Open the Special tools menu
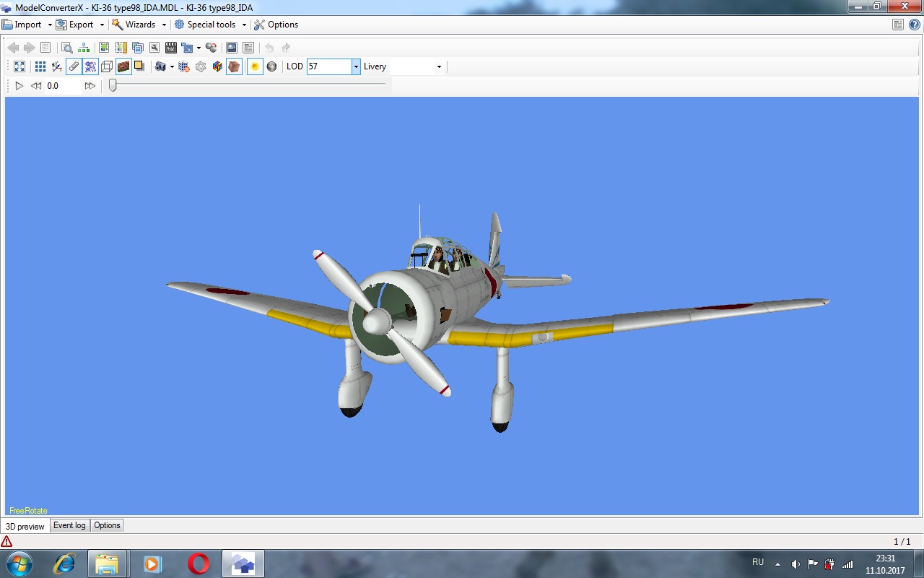Image resolution: width=924 pixels, height=578 pixels. 210,25
